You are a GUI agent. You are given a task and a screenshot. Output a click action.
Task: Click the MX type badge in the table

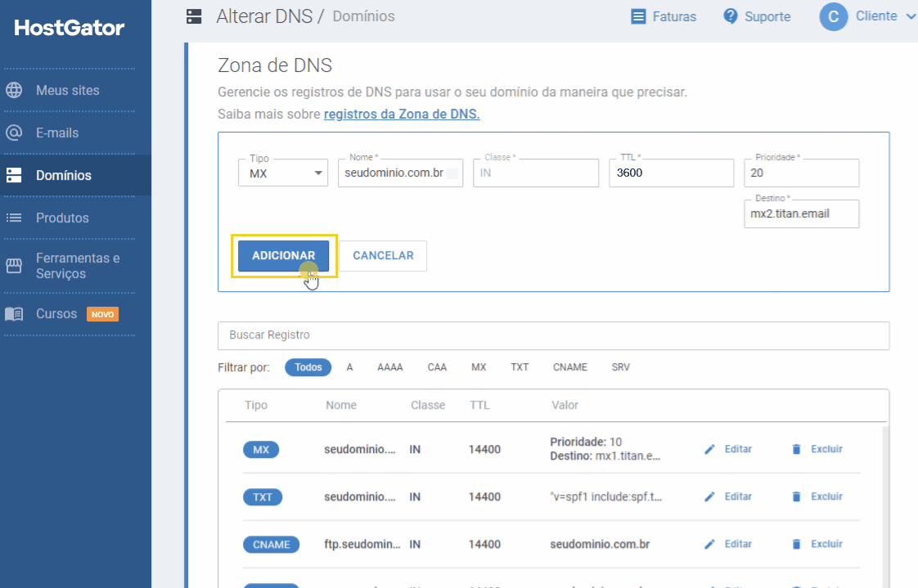(261, 449)
